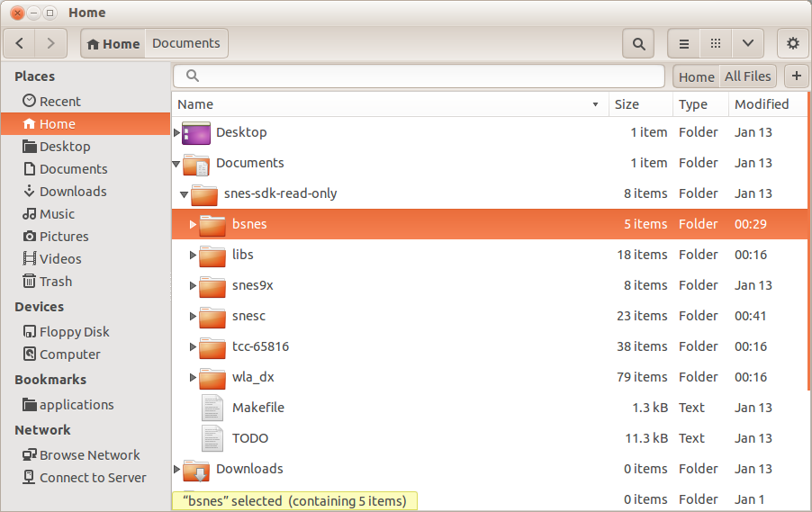Image resolution: width=812 pixels, height=512 pixels.
Task: Open Floppy Disk device
Action: [74, 332]
